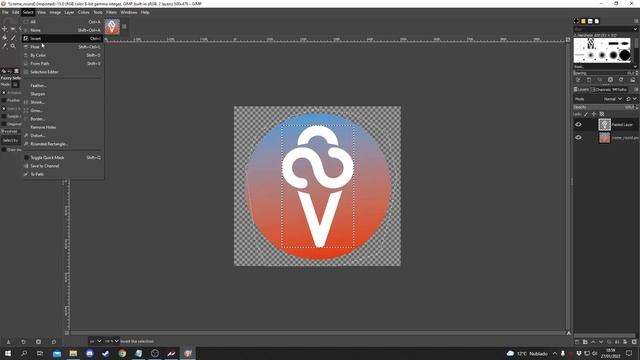This screenshot has height=360, width=640.
Task: Open Windows Start menu
Action: click(x=8, y=353)
